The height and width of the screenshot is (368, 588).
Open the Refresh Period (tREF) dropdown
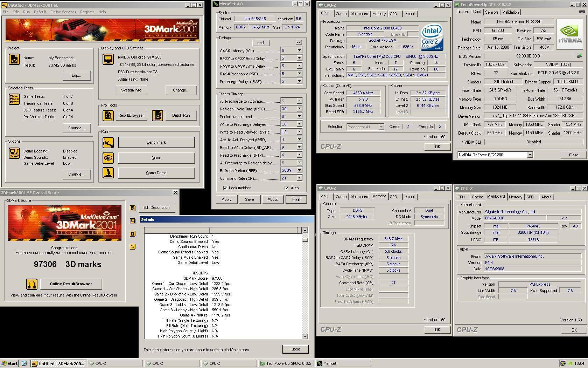299,170
